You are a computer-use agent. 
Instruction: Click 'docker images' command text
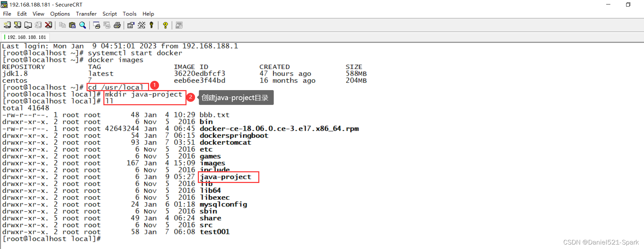pos(116,60)
